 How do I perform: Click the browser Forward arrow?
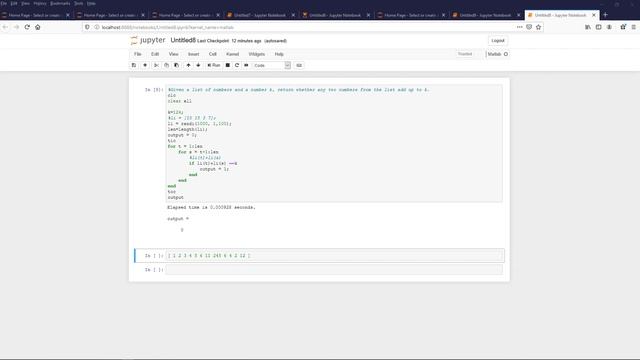coord(16,27)
